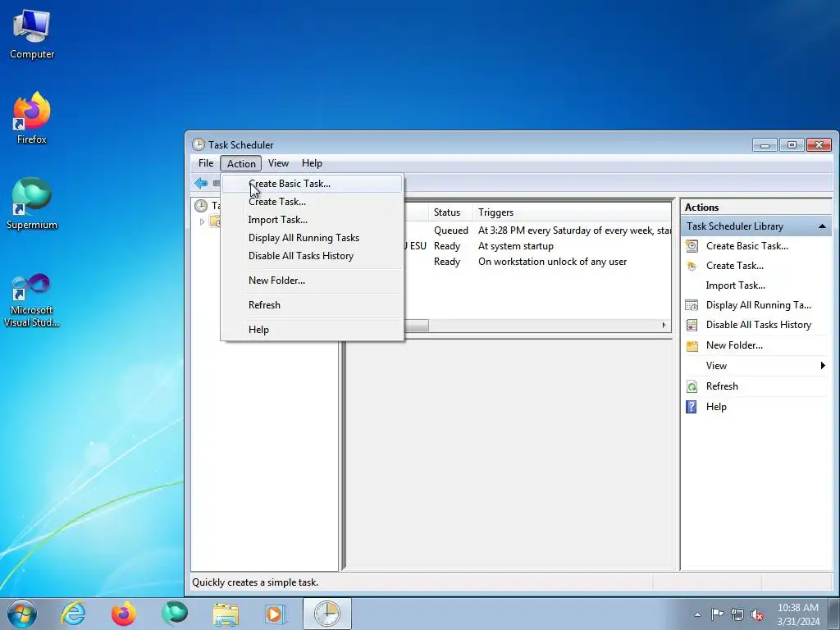Choose Display All Running Tasks in menu
This screenshot has width=840, height=630.
[x=312, y=238]
